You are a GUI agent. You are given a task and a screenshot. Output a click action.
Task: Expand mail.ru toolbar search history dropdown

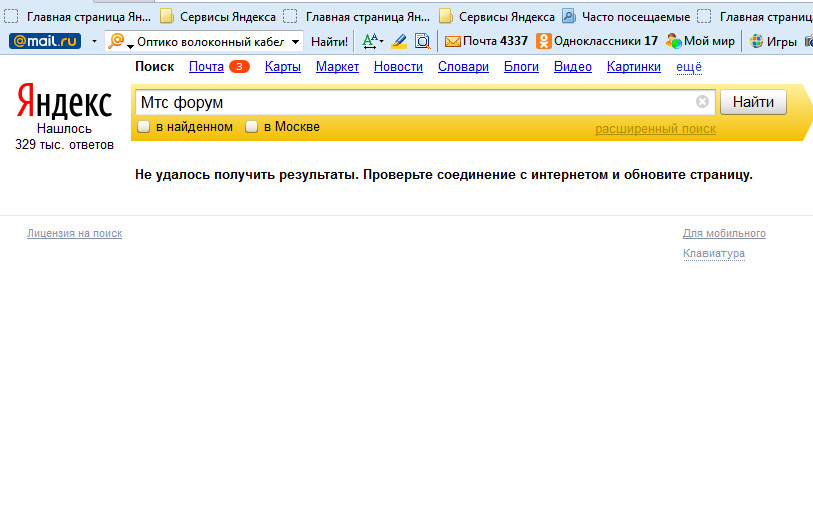point(295,41)
